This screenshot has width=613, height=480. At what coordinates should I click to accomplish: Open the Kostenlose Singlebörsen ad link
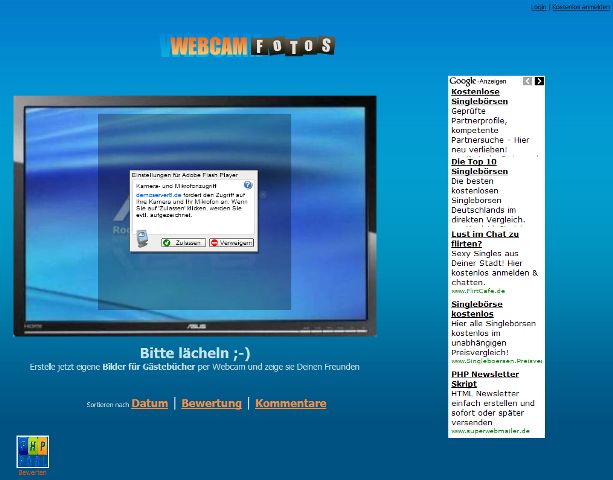(x=479, y=96)
